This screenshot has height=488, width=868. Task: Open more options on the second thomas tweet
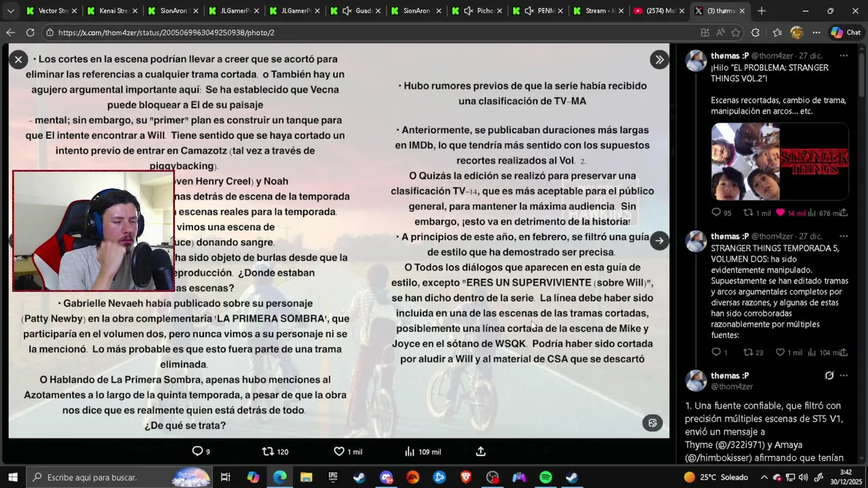click(x=844, y=236)
